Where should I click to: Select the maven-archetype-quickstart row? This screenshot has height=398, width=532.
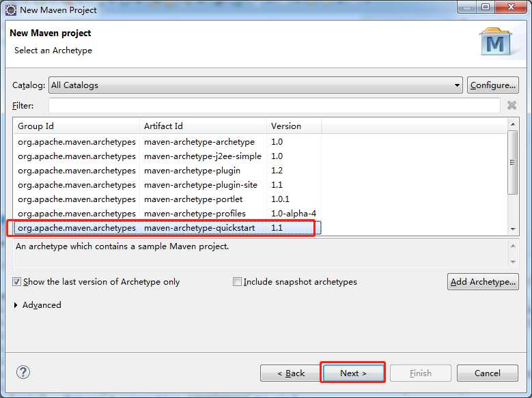click(x=167, y=227)
